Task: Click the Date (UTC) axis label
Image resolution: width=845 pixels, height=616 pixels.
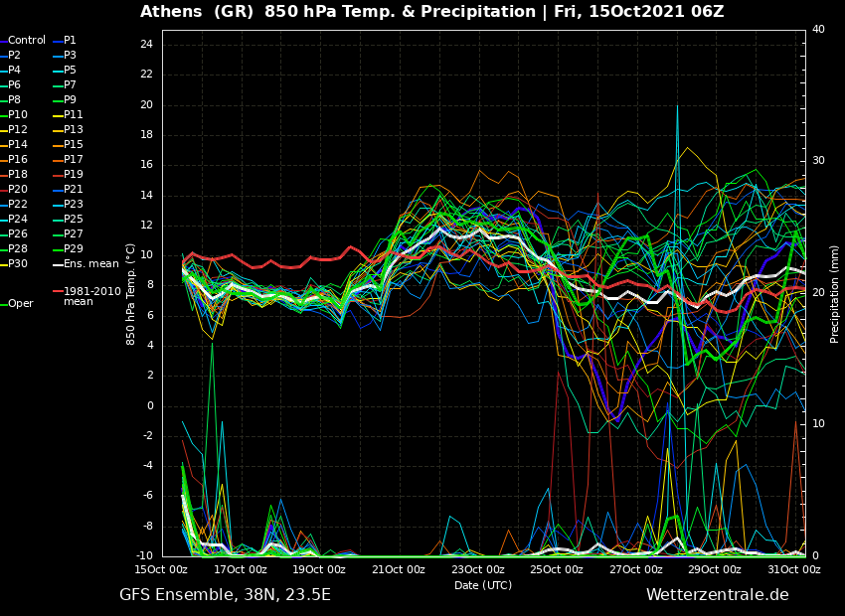Action: coord(483,585)
